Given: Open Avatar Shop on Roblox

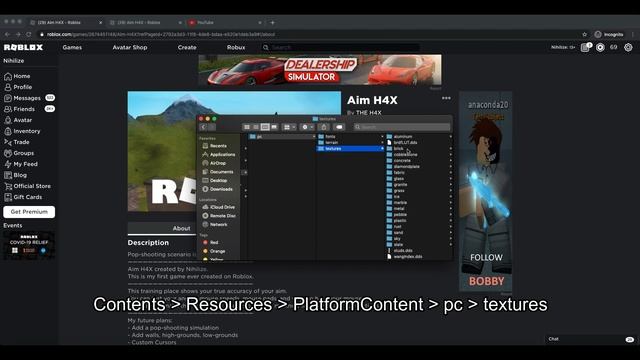Looking at the screenshot, I should point(130,47).
